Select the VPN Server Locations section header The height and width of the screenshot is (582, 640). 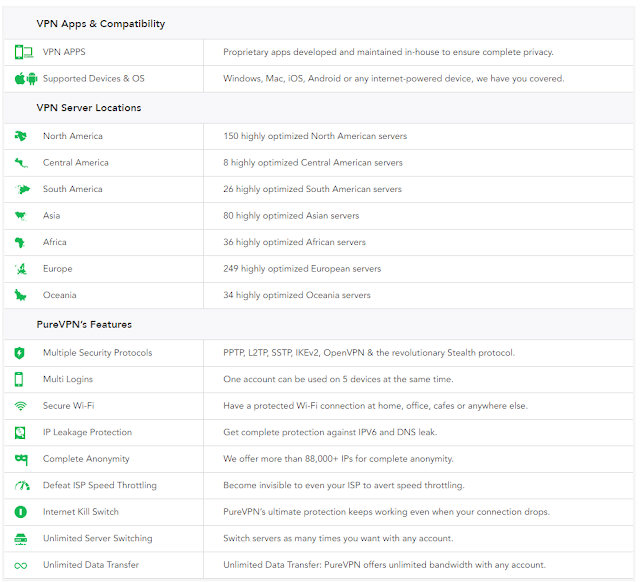[x=88, y=108]
